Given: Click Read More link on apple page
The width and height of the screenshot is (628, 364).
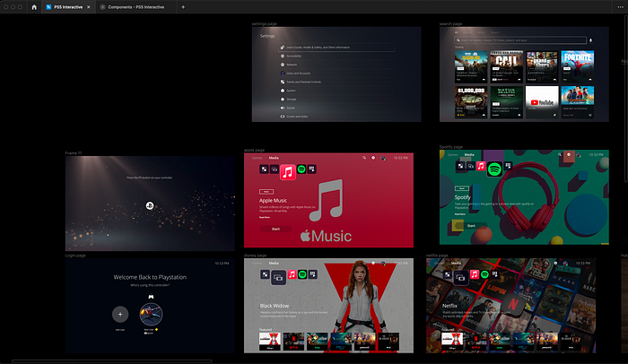Looking at the screenshot, I should point(265,218).
